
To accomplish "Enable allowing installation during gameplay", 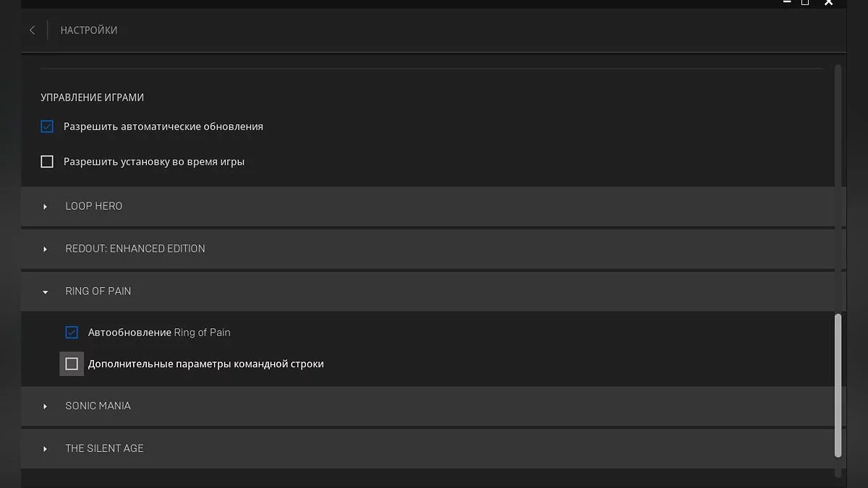I will (47, 162).
